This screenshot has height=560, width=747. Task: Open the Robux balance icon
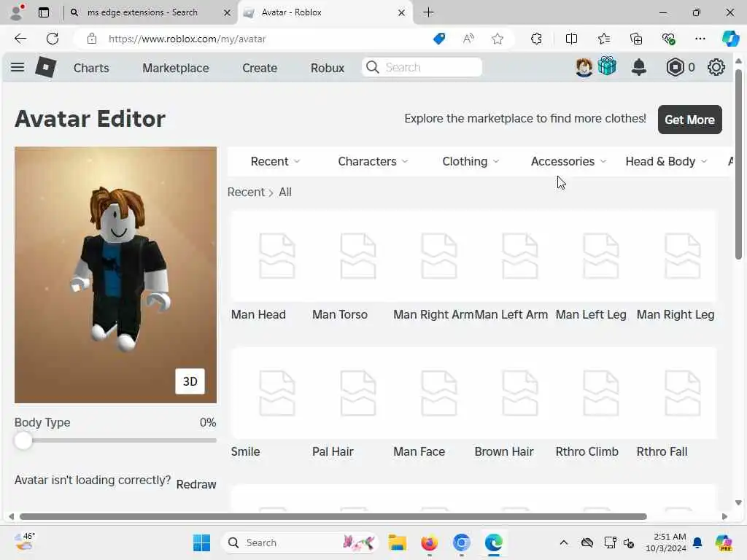(675, 67)
